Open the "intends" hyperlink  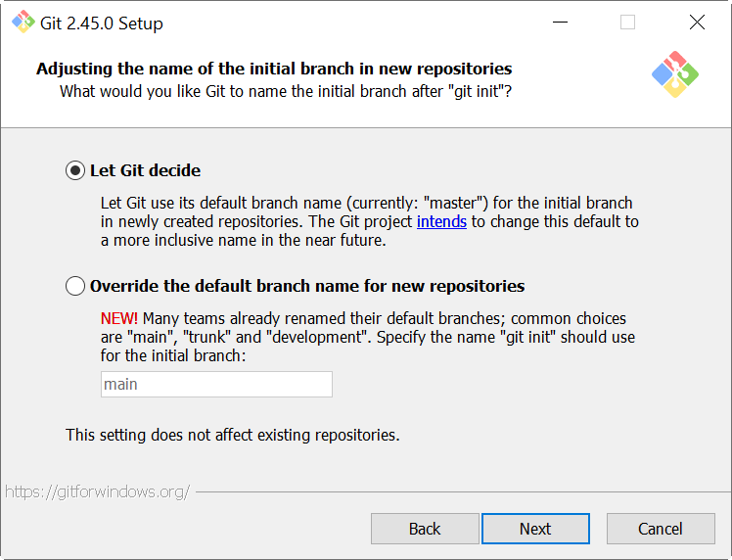442,221
